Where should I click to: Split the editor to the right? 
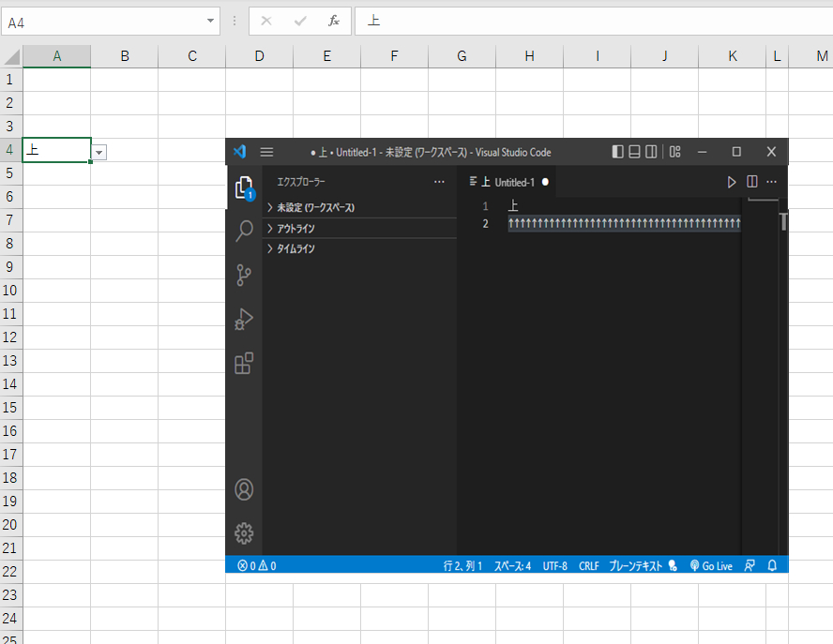(751, 182)
